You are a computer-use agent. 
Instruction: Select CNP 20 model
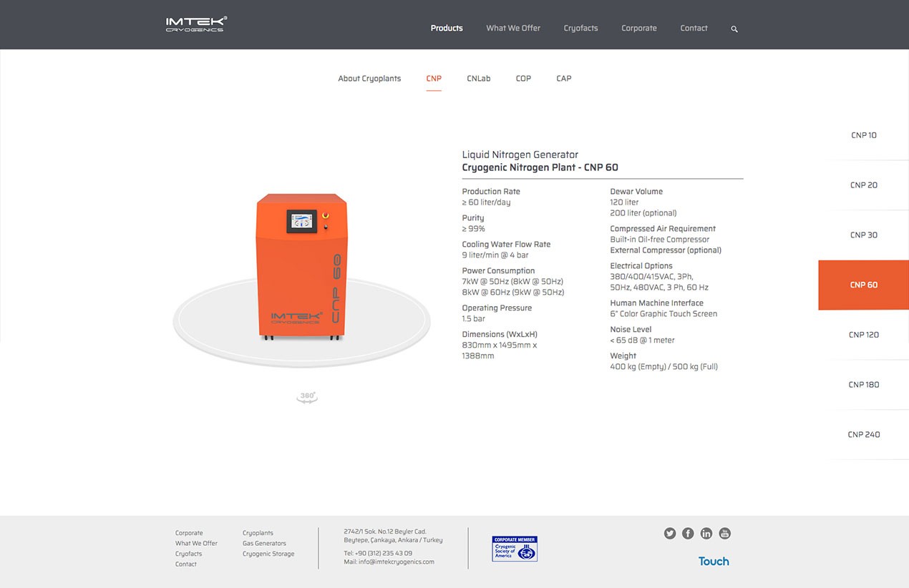point(863,185)
